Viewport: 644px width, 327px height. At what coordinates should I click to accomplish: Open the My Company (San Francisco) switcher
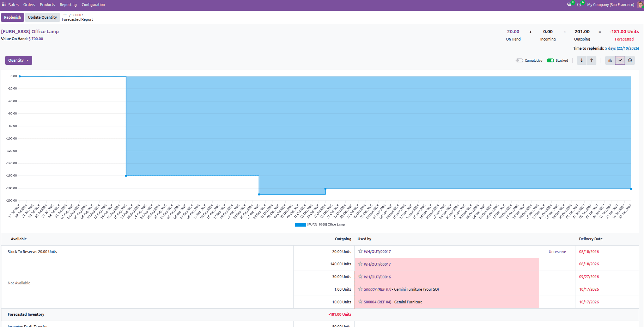[x=610, y=5]
